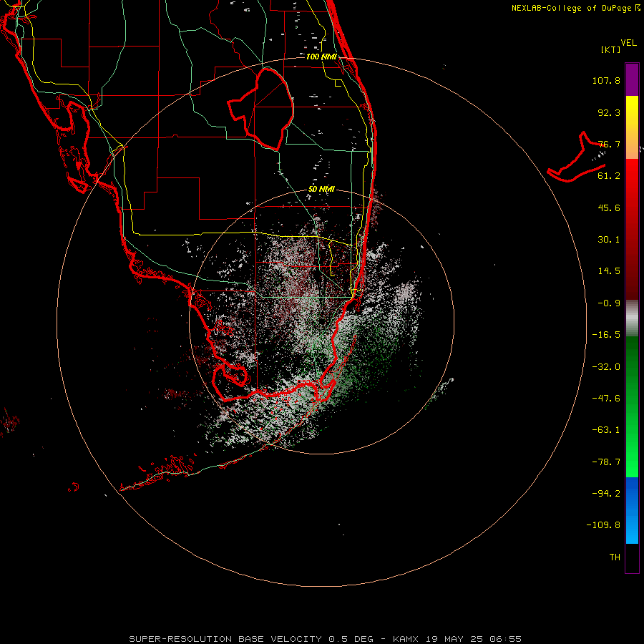Click the Bahamas island outline at the right
This screenshot has width=644, height=644.
(577, 157)
